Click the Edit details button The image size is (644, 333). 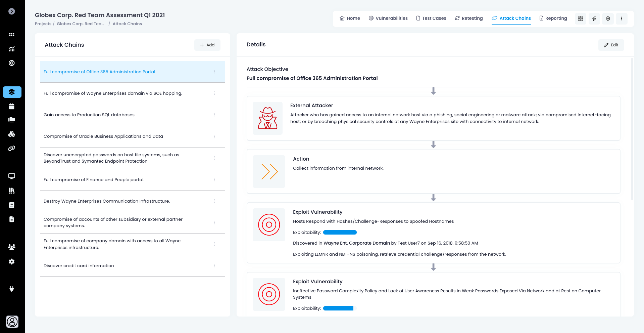coord(611,45)
